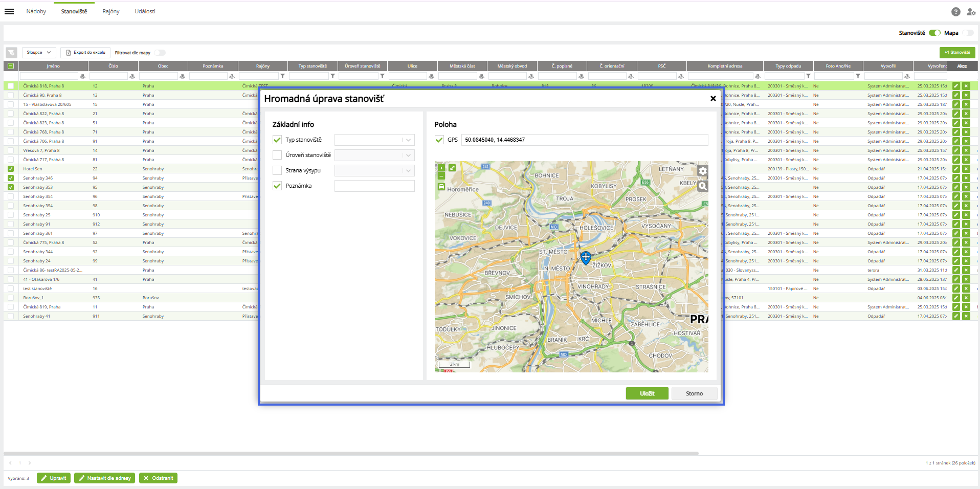Cancel the dialog with Storno
This screenshot has width=980, height=489.
694,393
